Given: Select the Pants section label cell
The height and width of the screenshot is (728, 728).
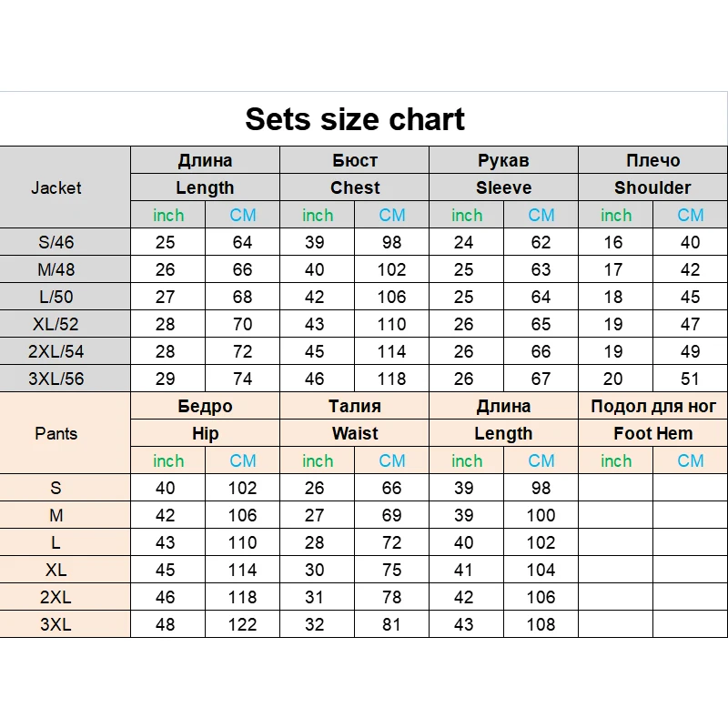Looking at the screenshot, I should click(56, 433).
